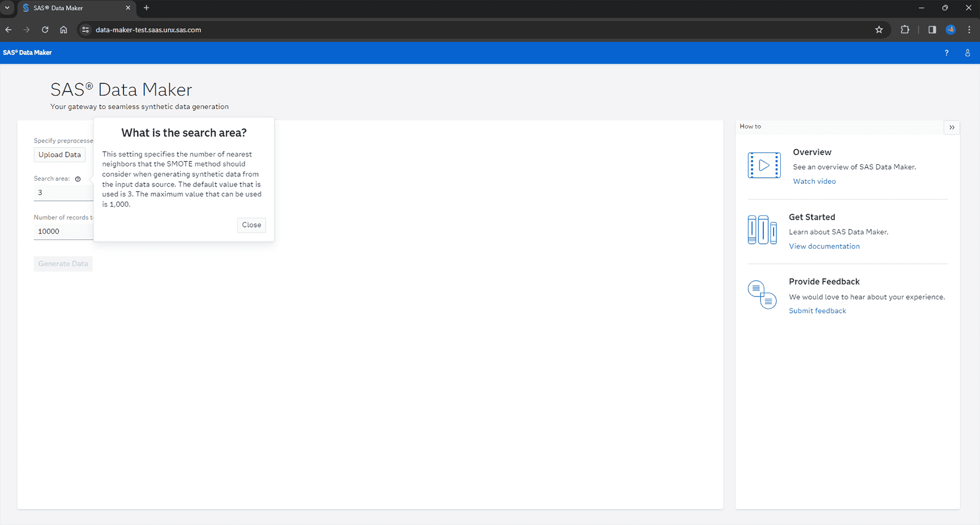
Task: Click the info icon next to Search area
Action: [x=78, y=178]
